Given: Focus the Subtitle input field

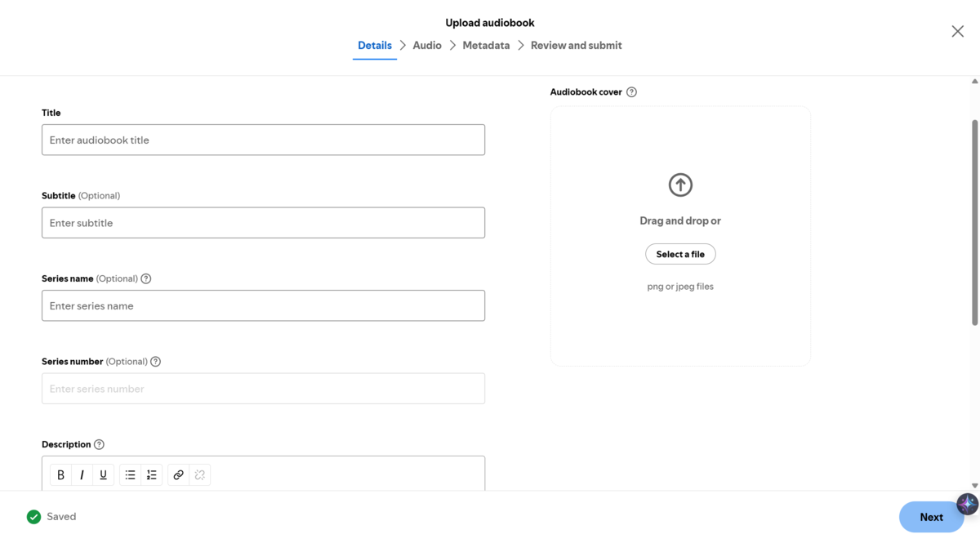Looking at the screenshot, I should pos(263,223).
